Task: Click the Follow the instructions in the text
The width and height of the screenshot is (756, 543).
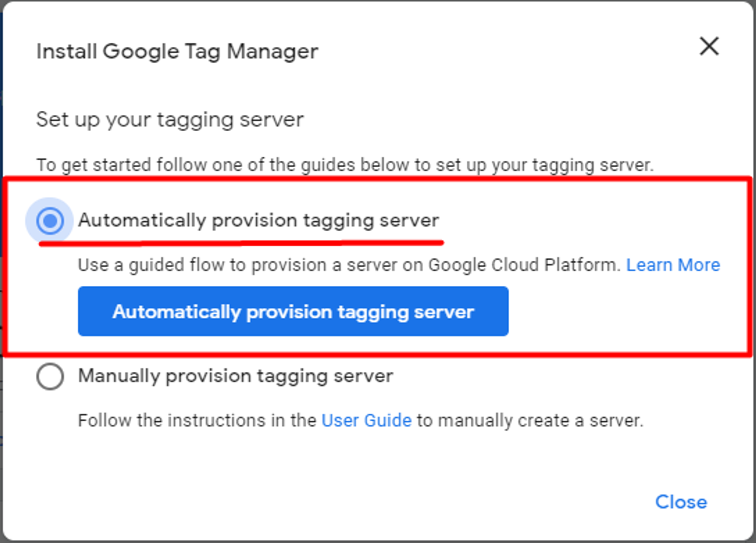Action: coord(197,421)
